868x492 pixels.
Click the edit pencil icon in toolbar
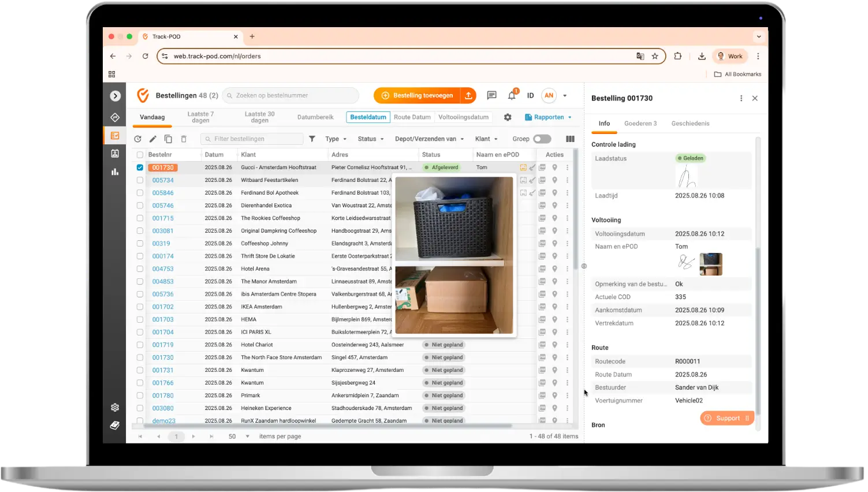point(153,139)
